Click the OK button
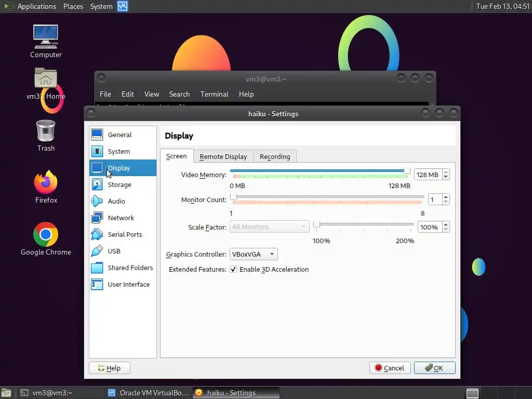 tap(435, 368)
